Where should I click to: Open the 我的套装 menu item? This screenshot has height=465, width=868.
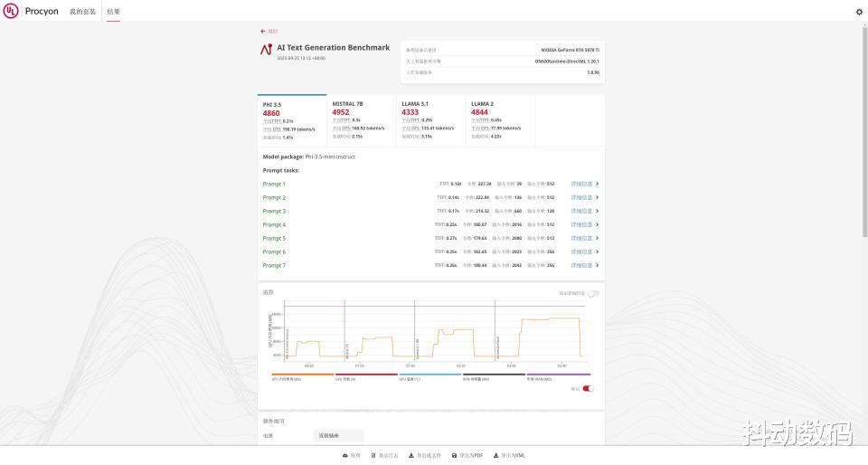[82, 12]
